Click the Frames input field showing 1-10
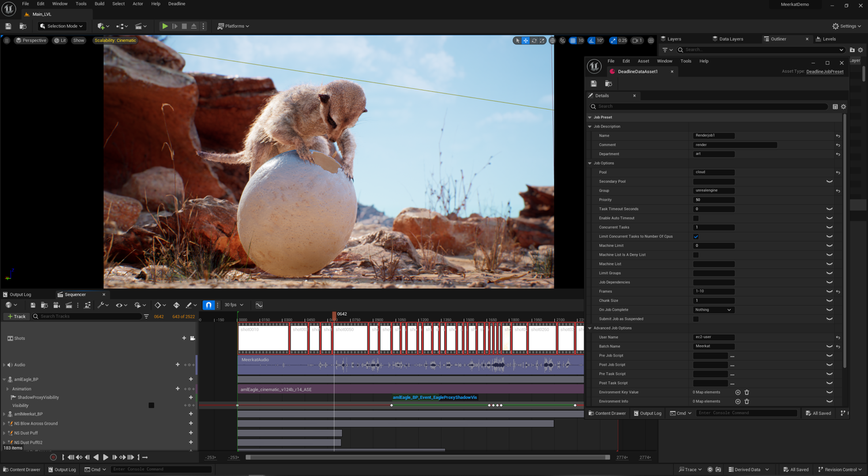The image size is (868, 476). pos(713,291)
